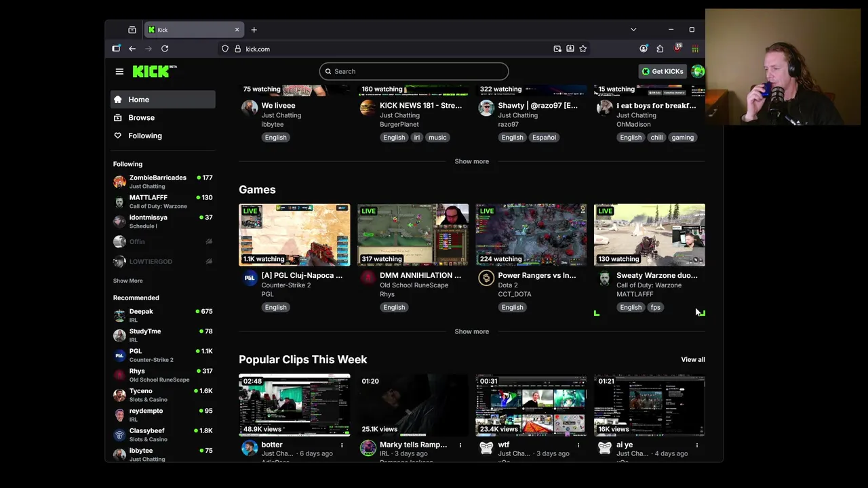Open StudyTme recommended channel
Viewport: 868px width, 488px height.
[x=163, y=335]
